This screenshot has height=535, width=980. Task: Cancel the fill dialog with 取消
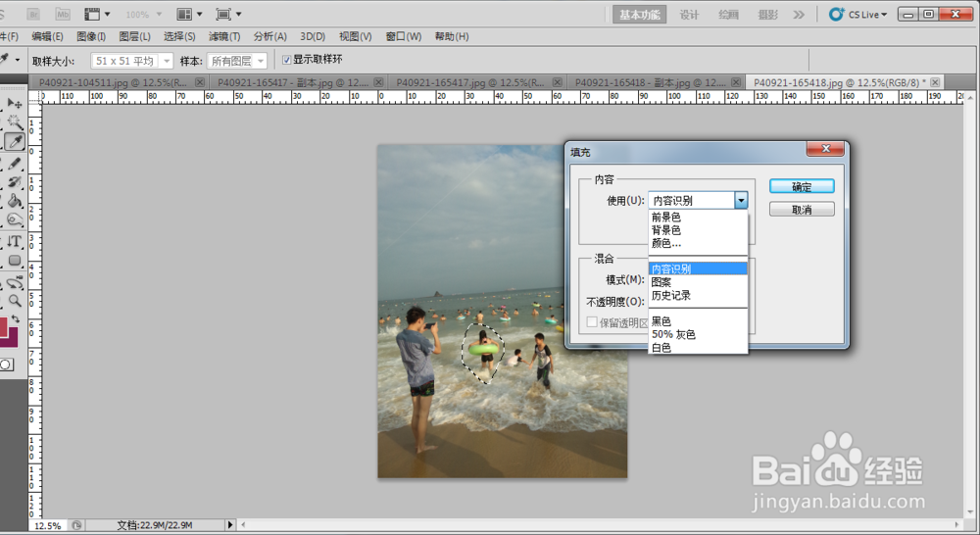tap(802, 210)
